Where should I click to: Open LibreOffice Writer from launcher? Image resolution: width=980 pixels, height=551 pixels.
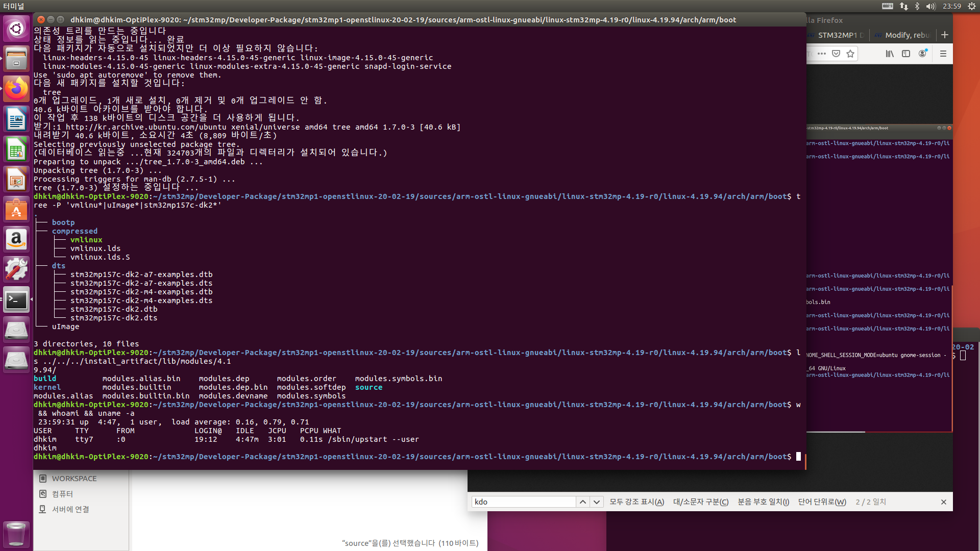(x=16, y=119)
